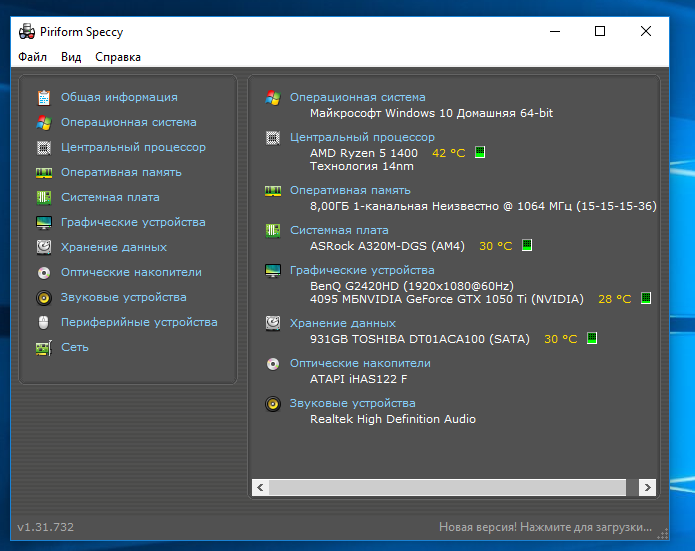
Task: Click the Speccy app icon in title bar
Action: click(x=27, y=31)
